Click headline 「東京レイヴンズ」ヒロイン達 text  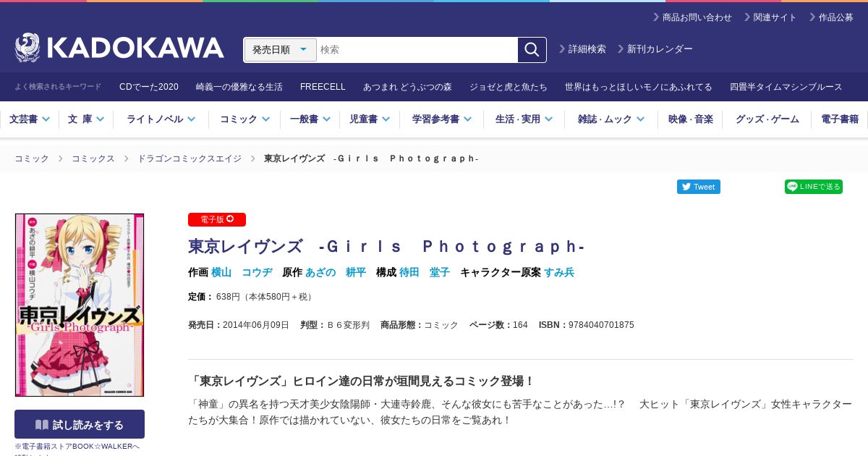click(362, 381)
